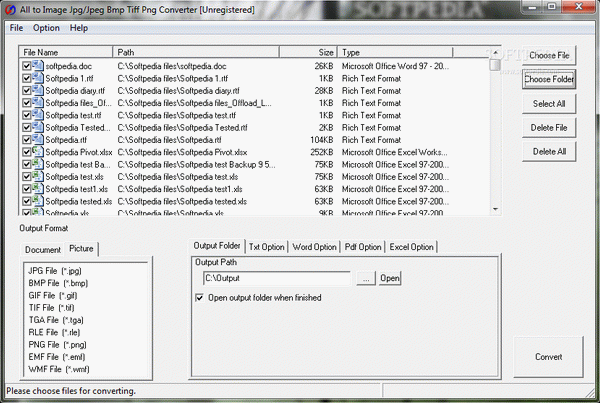The width and height of the screenshot is (600, 403).
Task: Select TGA File (*.tga) format
Action: pos(56,320)
